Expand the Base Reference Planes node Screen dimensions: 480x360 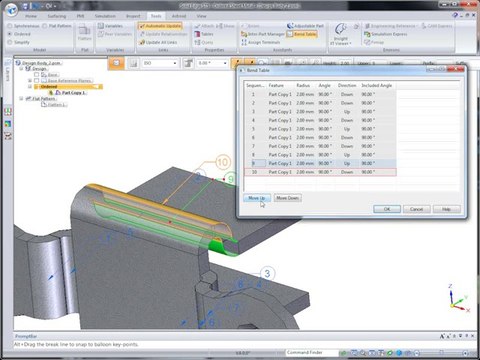[x=30, y=81]
